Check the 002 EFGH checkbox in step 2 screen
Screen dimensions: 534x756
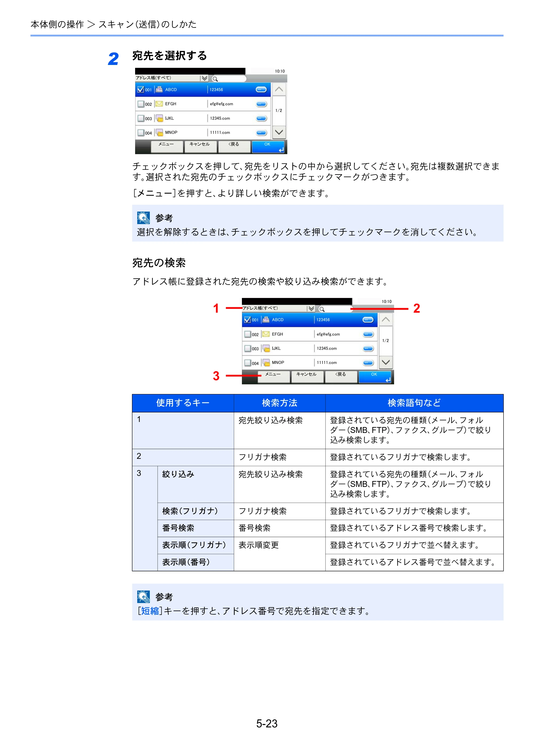pyautogui.click(x=140, y=104)
